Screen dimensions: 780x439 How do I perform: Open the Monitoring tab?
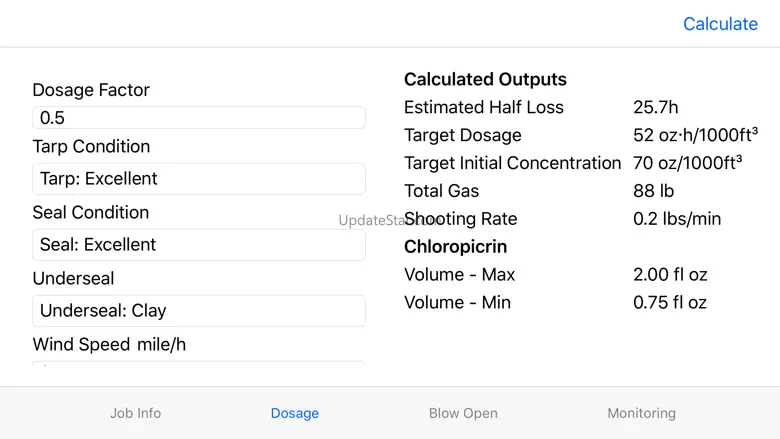pos(641,413)
